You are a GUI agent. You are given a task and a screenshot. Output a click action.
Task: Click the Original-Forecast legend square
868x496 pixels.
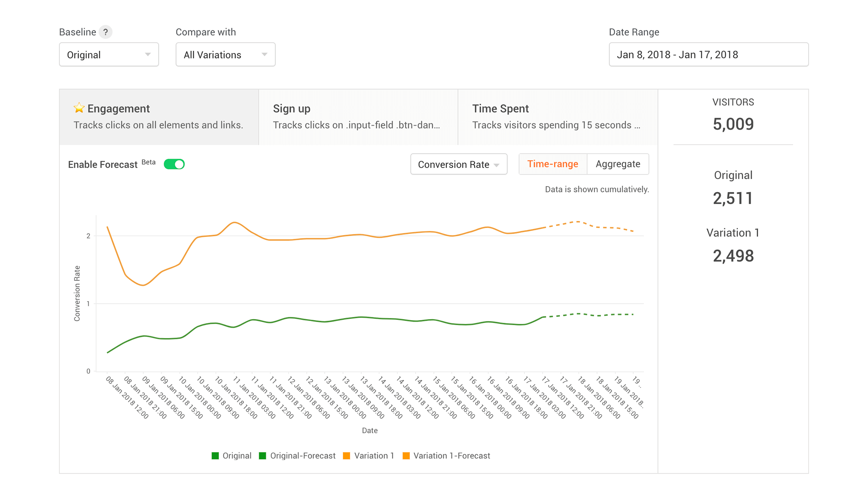pyautogui.click(x=263, y=456)
